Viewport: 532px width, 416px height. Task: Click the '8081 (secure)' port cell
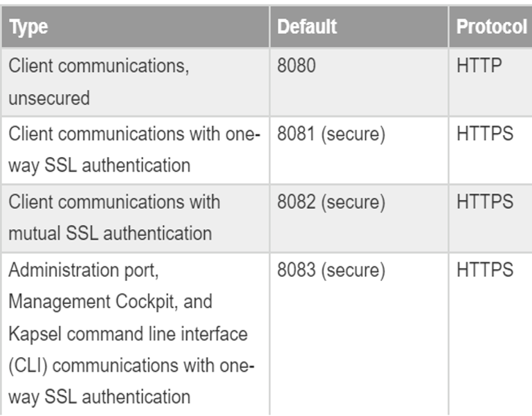pyautogui.click(x=331, y=134)
